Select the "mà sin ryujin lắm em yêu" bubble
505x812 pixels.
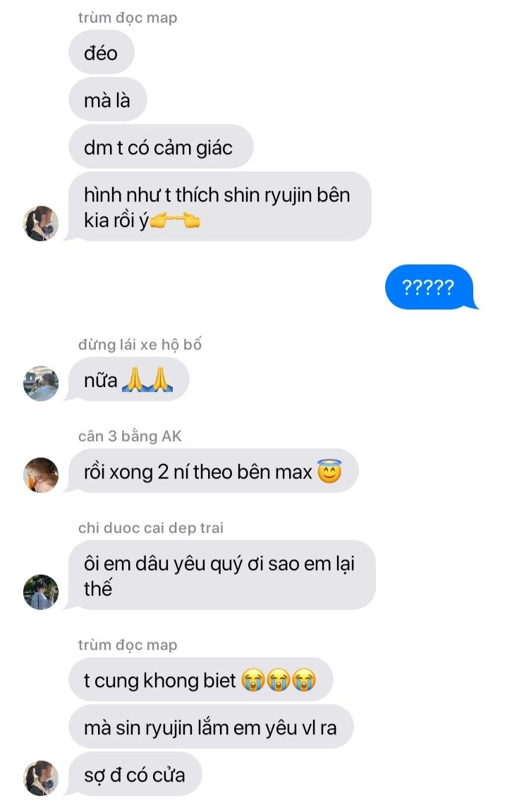coord(212,727)
